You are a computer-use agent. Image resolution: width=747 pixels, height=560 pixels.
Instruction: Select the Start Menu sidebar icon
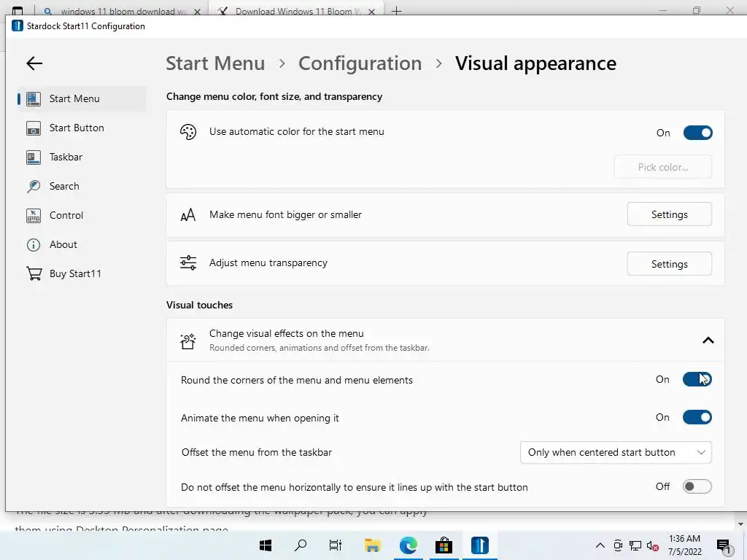coord(34,98)
